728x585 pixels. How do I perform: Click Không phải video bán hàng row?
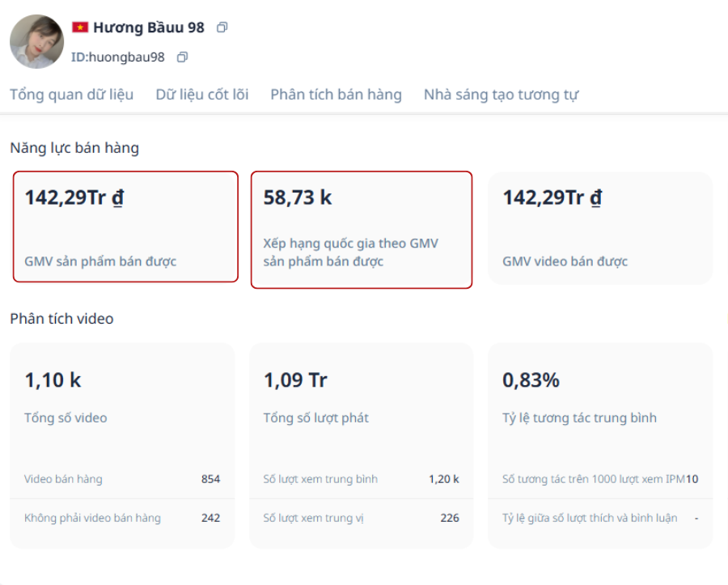click(122, 518)
